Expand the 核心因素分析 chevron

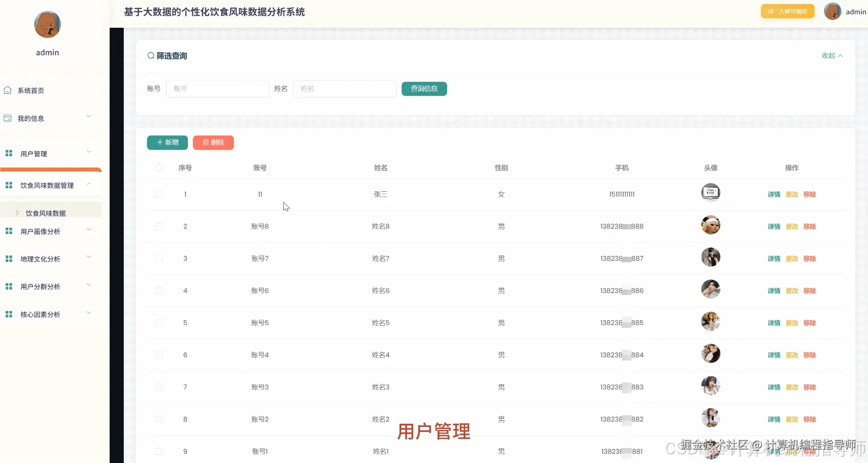click(x=89, y=312)
